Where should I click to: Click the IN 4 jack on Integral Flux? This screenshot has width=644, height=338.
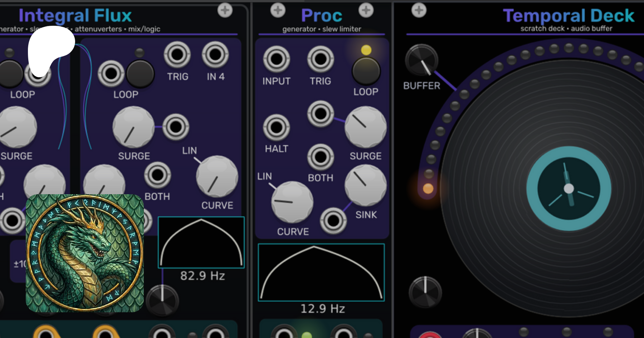[215, 55]
